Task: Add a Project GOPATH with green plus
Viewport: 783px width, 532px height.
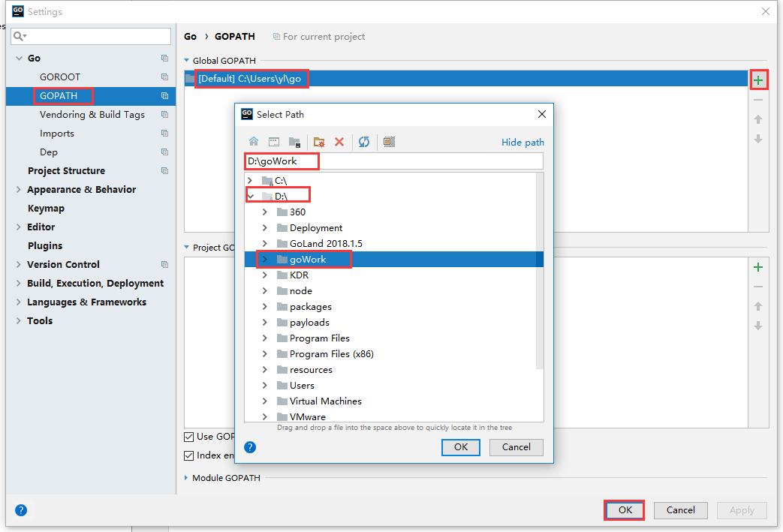Action: coord(758,267)
